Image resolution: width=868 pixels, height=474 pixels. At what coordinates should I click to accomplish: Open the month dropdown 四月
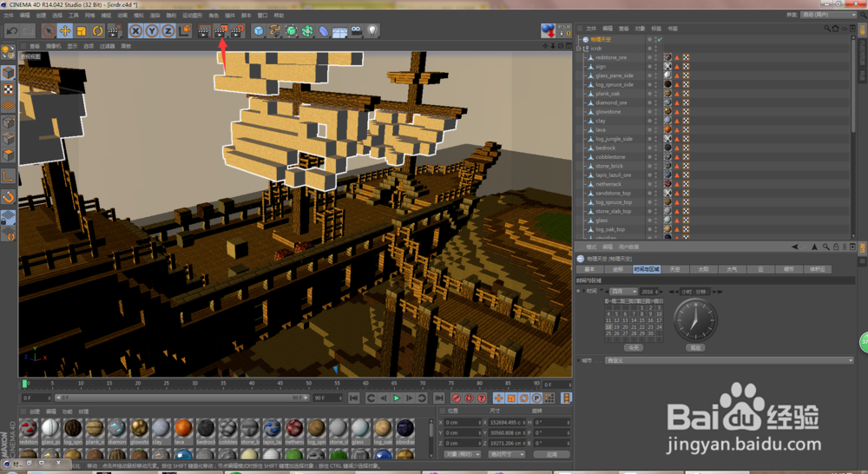623,292
